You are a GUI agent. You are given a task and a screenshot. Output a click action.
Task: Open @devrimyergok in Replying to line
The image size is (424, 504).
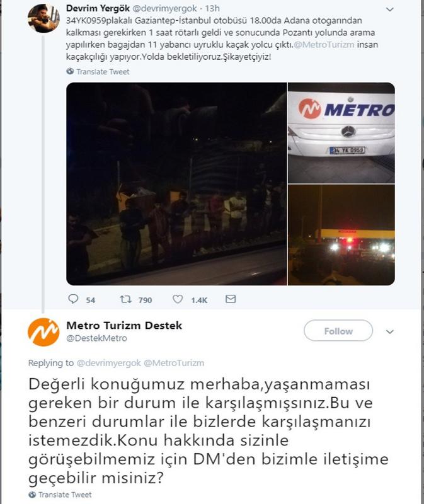pyautogui.click(x=108, y=363)
